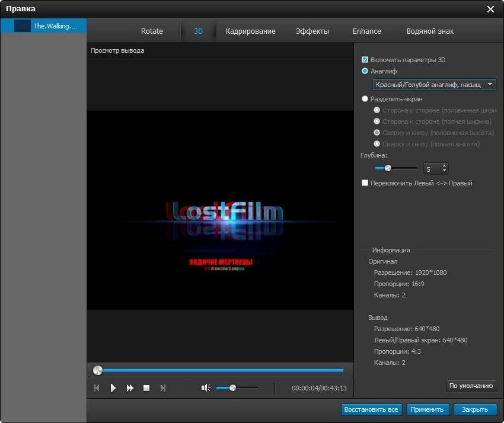Stop the video playback
The height and width of the screenshot is (423, 504).
(146, 388)
